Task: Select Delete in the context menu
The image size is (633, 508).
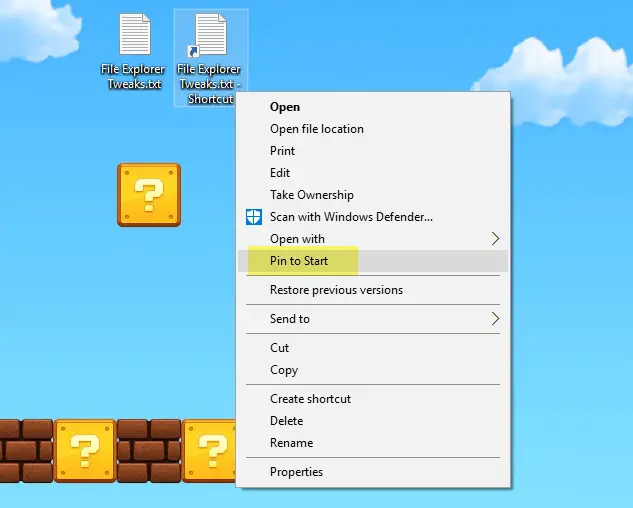Action: coord(373,421)
